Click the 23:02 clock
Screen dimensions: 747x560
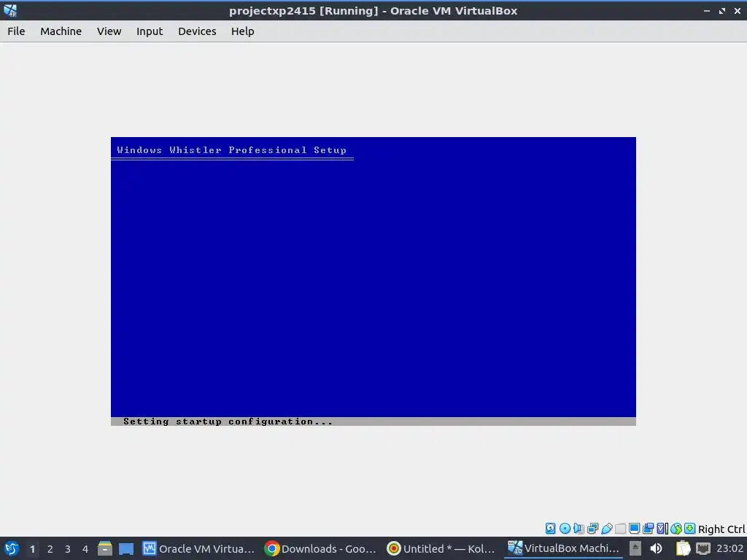pyautogui.click(x=729, y=548)
